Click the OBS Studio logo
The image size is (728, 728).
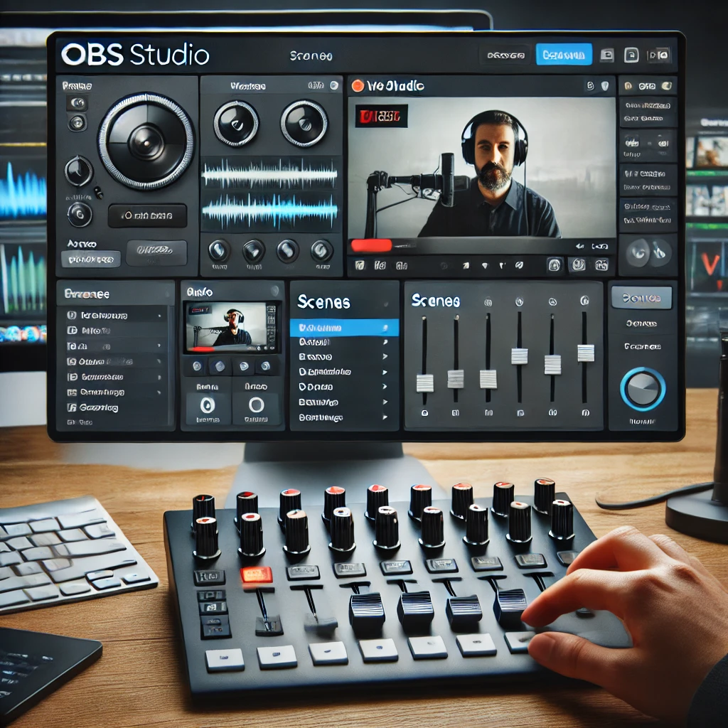[135, 54]
